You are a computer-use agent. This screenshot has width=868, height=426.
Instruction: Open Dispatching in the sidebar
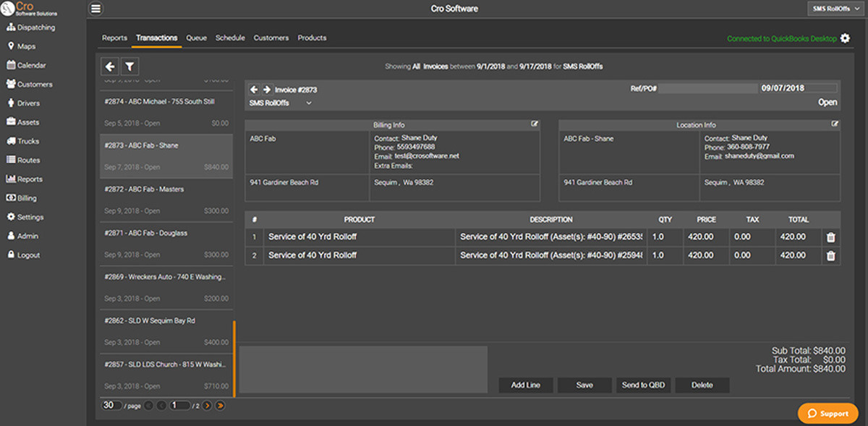tap(35, 27)
